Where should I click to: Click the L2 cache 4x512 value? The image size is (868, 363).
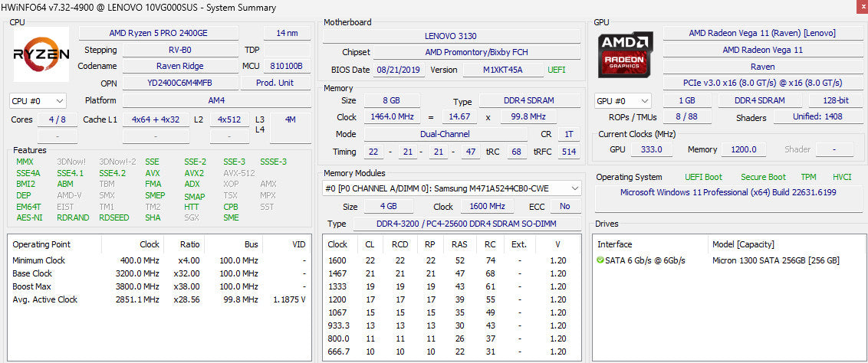229,119
